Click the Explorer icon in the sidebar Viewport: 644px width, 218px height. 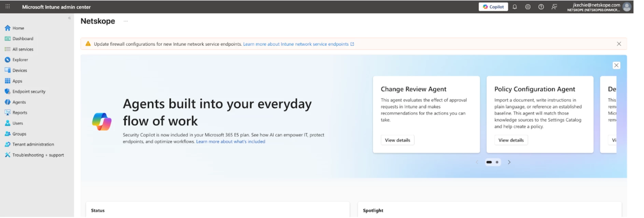[x=8, y=59]
